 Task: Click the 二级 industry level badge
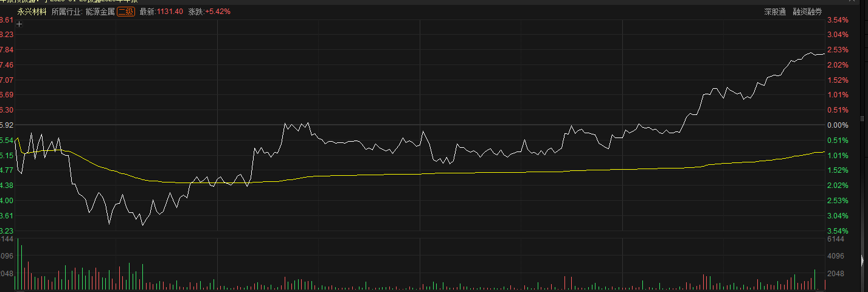(126, 12)
